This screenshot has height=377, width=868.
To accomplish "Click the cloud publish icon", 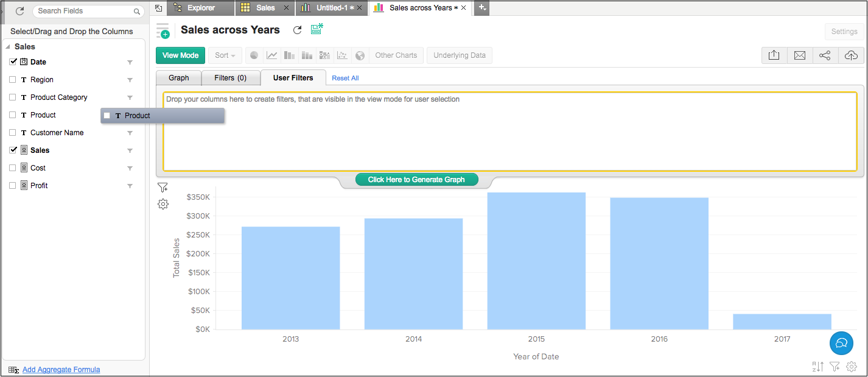I will click(x=851, y=55).
